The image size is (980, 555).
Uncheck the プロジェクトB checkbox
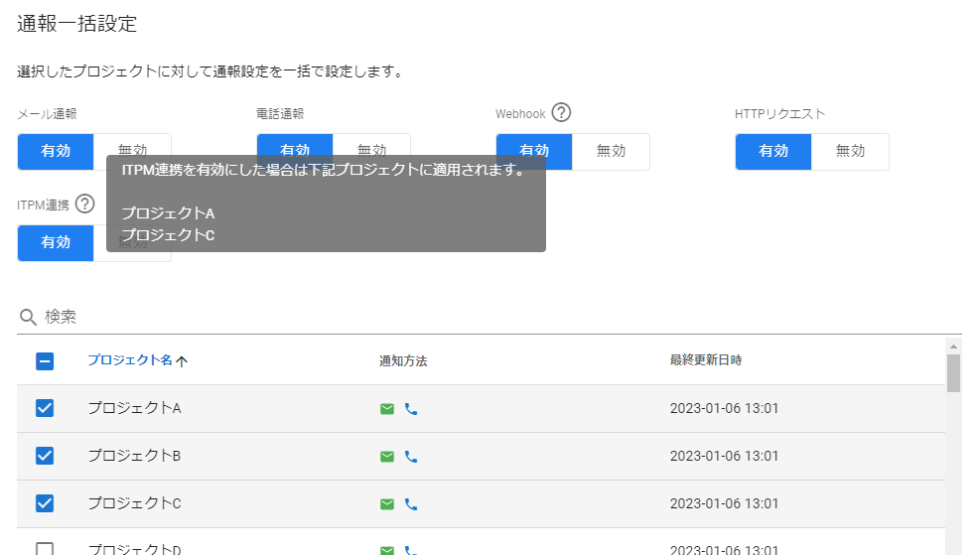tap(45, 456)
